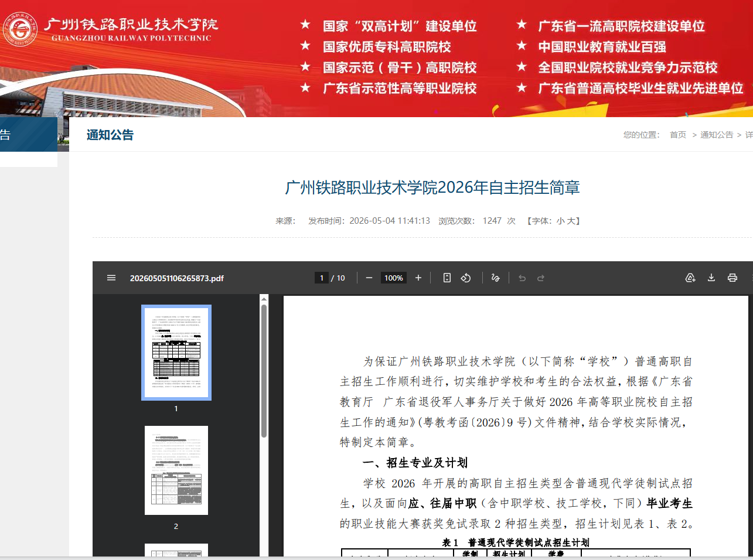753x560 pixels.
Task: Click the thumbnail panel scrollbar
Action: (x=264, y=370)
